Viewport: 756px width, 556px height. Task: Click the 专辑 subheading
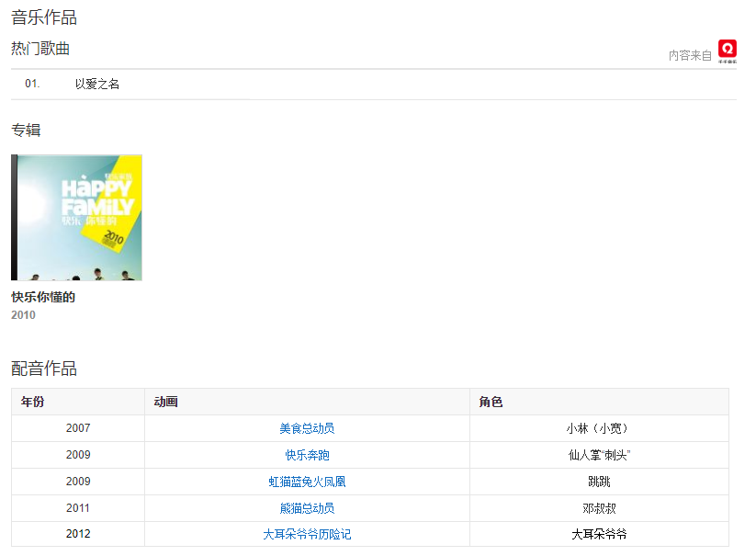click(26, 130)
